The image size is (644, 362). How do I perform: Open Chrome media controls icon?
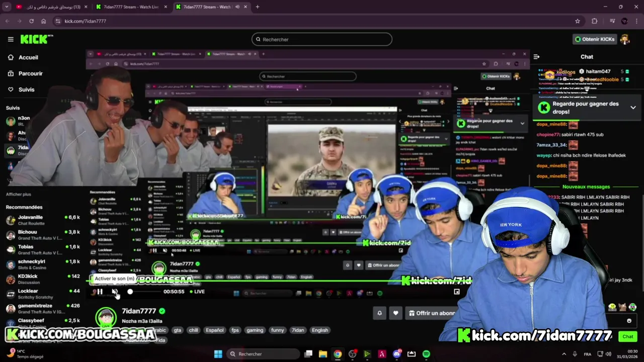(x=612, y=21)
